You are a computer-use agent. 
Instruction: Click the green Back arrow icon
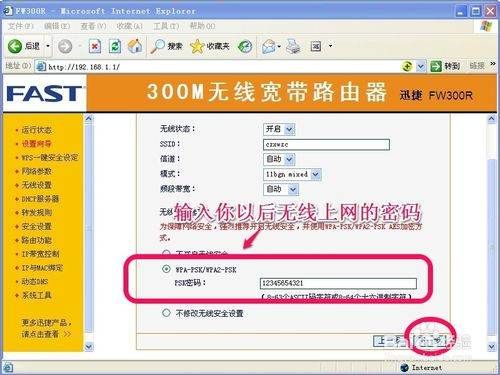15,46
